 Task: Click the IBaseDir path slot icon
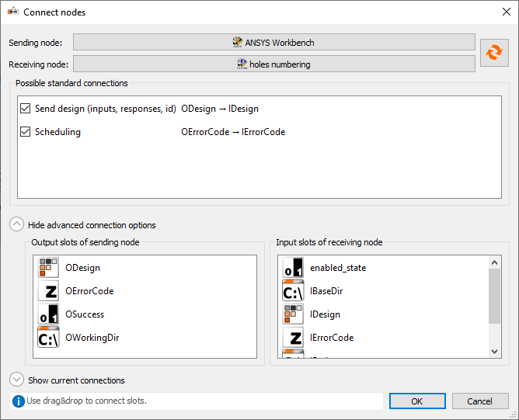[293, 291]
